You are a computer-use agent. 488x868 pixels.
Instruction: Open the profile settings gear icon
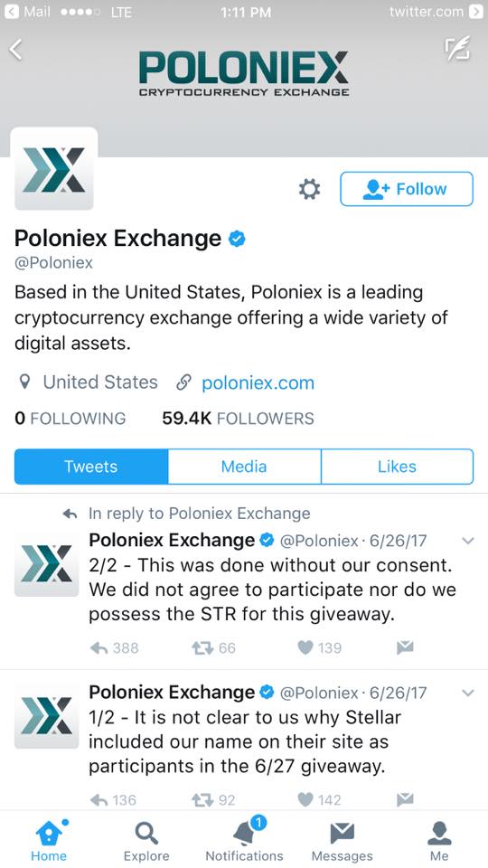tap(309, 189)
